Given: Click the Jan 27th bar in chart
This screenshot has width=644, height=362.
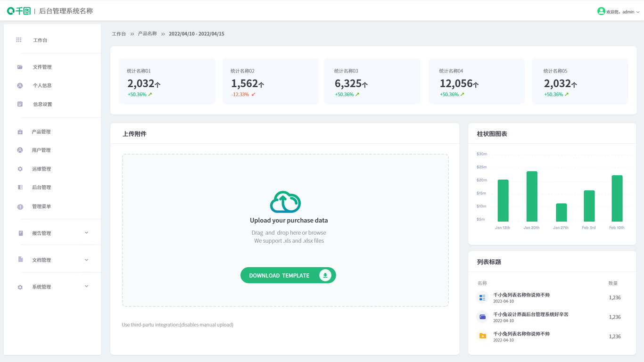Looking at the screenshot, I should (561, 213).
